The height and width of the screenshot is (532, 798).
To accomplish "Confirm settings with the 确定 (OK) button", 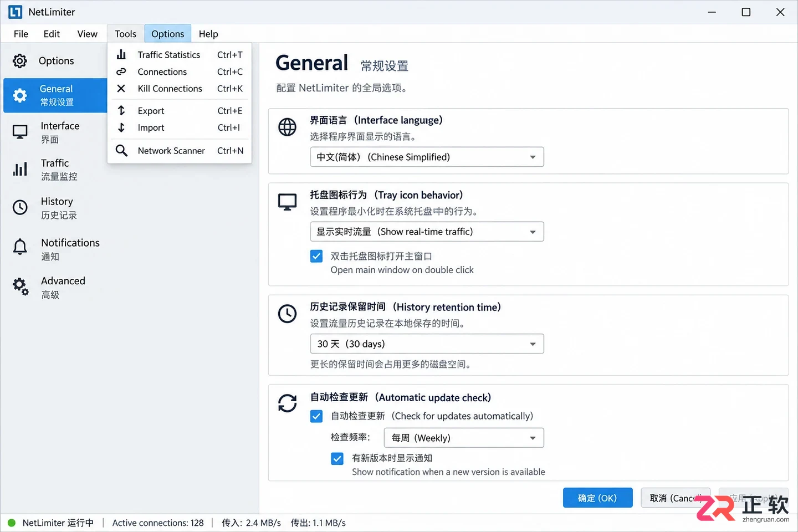I will [x=597, y=498].
